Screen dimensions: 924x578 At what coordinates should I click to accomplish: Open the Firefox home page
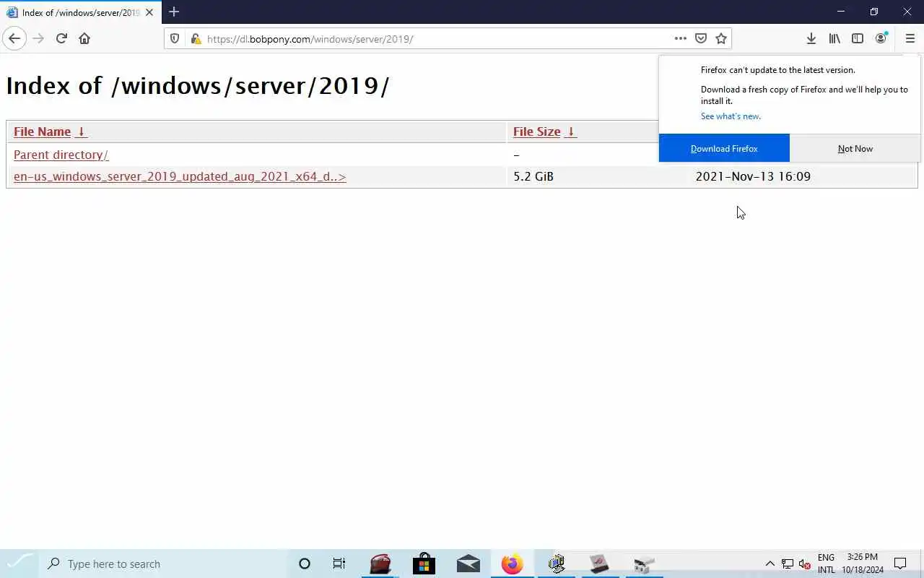coord(84,38)
